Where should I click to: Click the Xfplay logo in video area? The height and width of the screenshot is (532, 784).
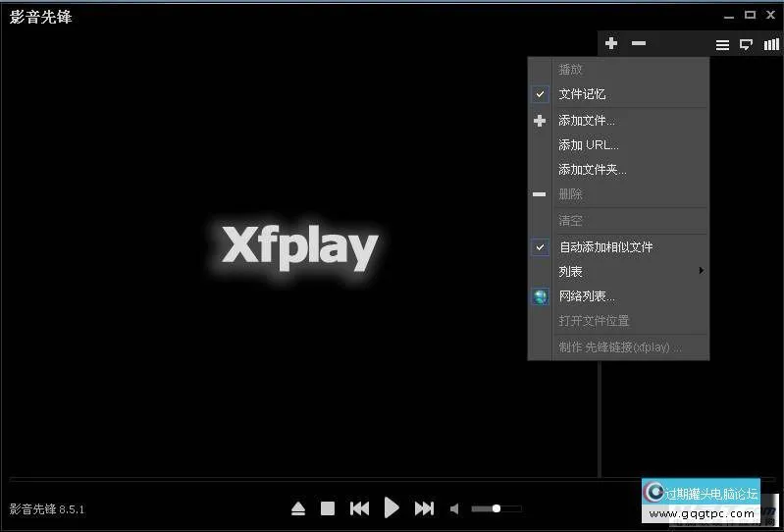coord(300,247)
